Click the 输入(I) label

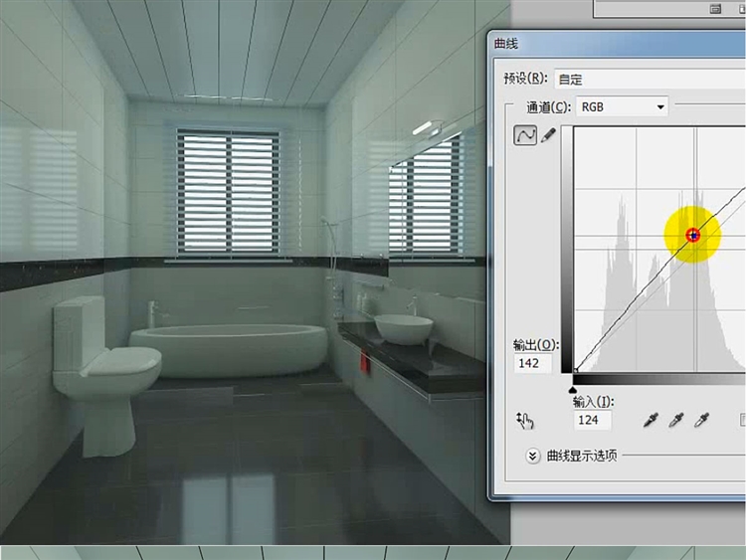click(x=593, y=402)
